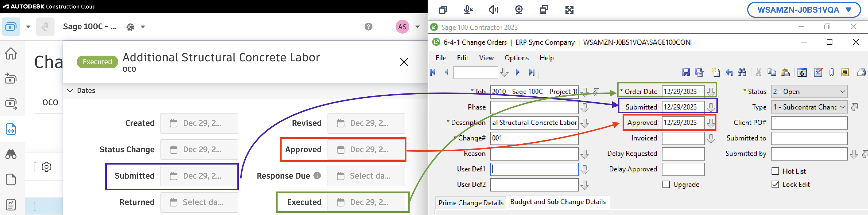This screenshot has width=868, height=215.
Task: Click the printer icon in Sage toolbar
Action: pos(861,72)
